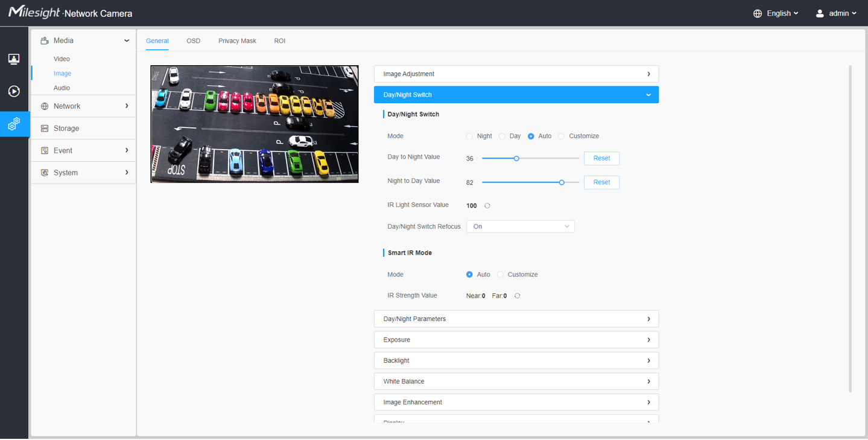Reset the Night to Day Value
The width and height of the screenshot is (868, 440).
tap(601, 182)
